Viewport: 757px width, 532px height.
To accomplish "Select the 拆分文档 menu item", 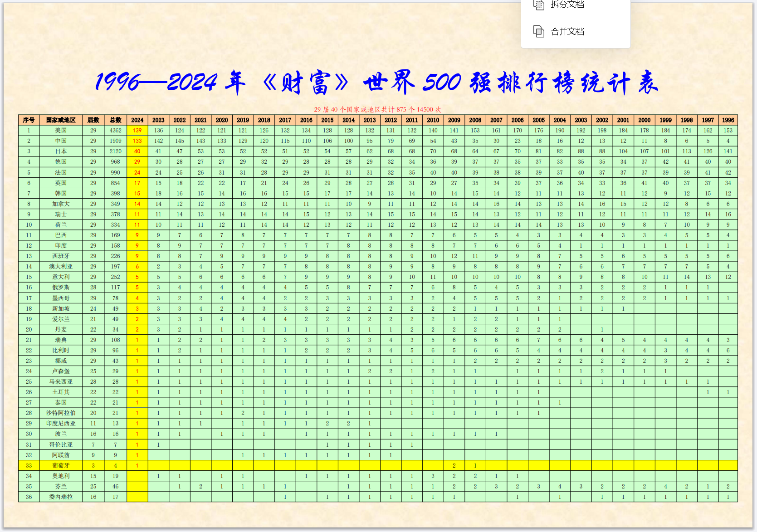I will pos(567,5).
